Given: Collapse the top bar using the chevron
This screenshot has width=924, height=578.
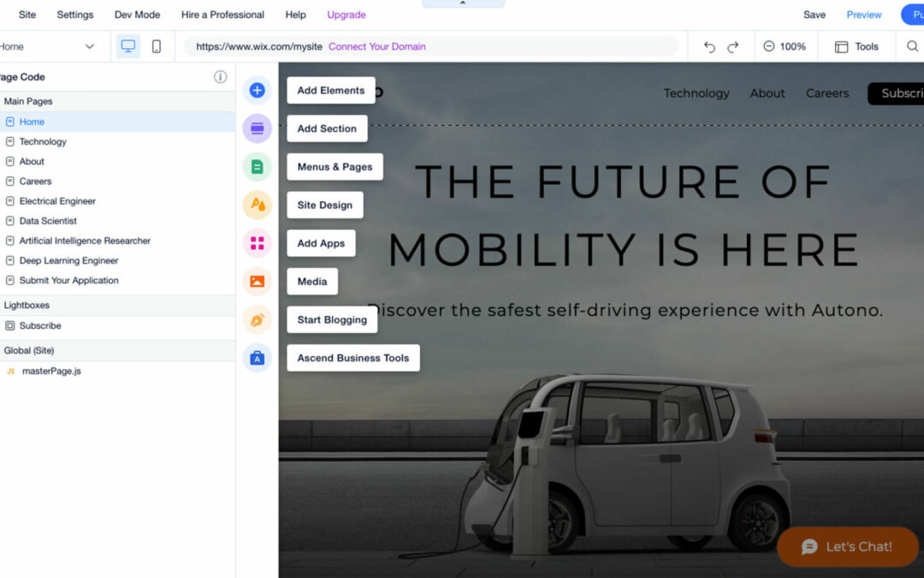Looking at the screenshot, I should coord(463,3).
